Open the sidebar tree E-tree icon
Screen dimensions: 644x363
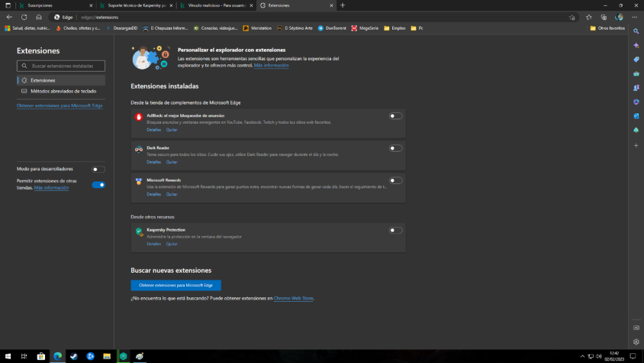(636, 130)
